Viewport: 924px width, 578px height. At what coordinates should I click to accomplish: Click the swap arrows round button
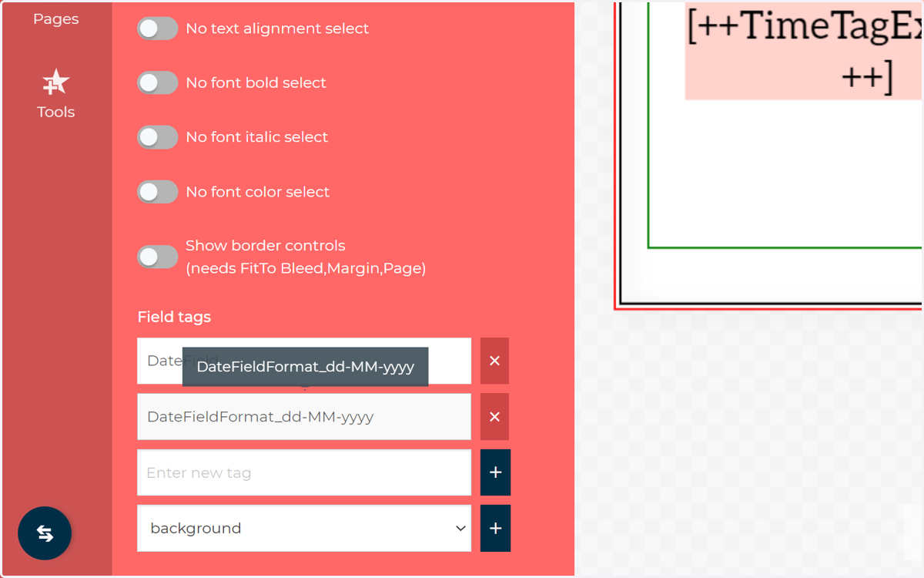click(x=45, y=533)
